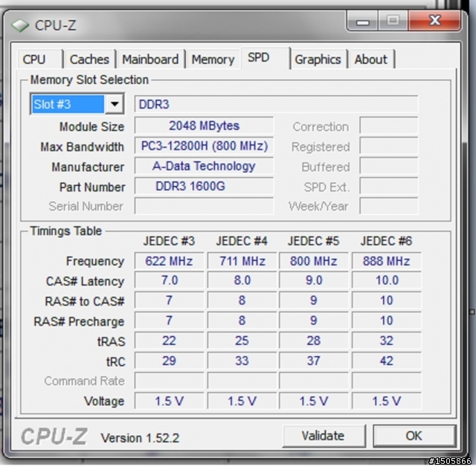Viewport: 476px width, 467px height.
Task: Open the Memory tab
Action: click(213, 59)
